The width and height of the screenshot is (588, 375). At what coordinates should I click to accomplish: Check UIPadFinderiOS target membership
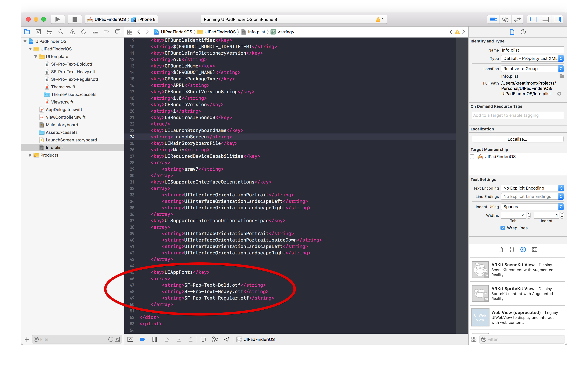[472, 157]
